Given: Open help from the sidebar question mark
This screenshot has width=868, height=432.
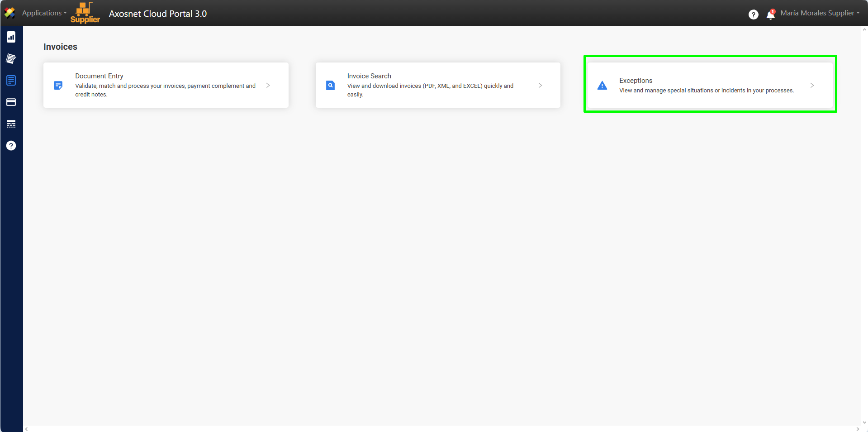Looking at the screenshot, I should pyautogui.click(x=11, y=146).
